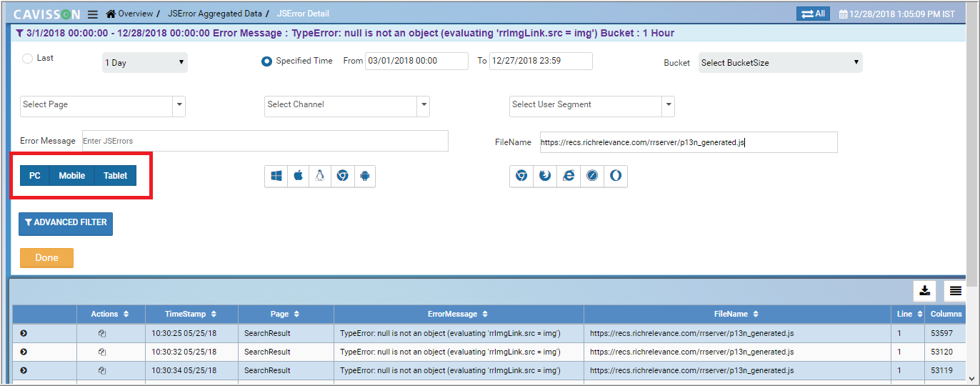This screenshot has height=386, width=980.
Task: Click the Done button
Action: 46,258
